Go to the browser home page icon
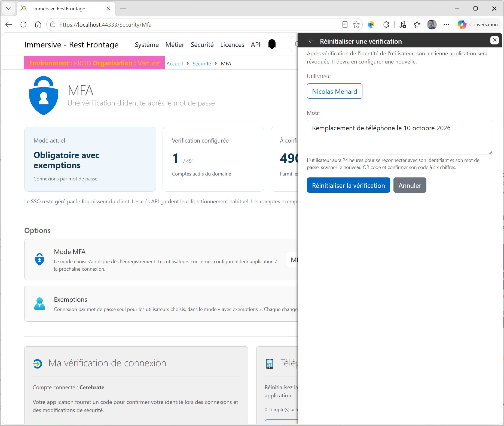Image resolution: width=504 pixels, height=426 pixels. pyautogui.click(x=38, y=25)
